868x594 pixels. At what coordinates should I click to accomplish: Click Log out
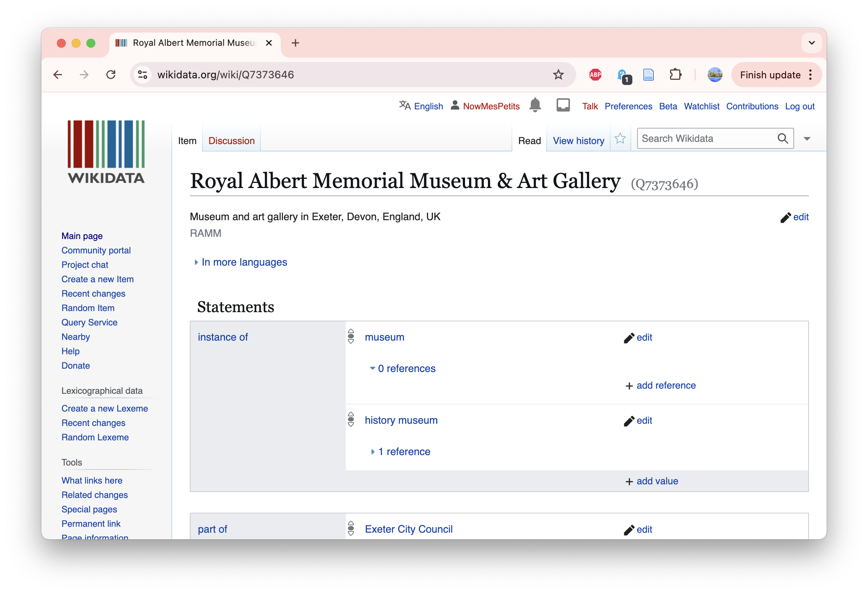(799, 106)
